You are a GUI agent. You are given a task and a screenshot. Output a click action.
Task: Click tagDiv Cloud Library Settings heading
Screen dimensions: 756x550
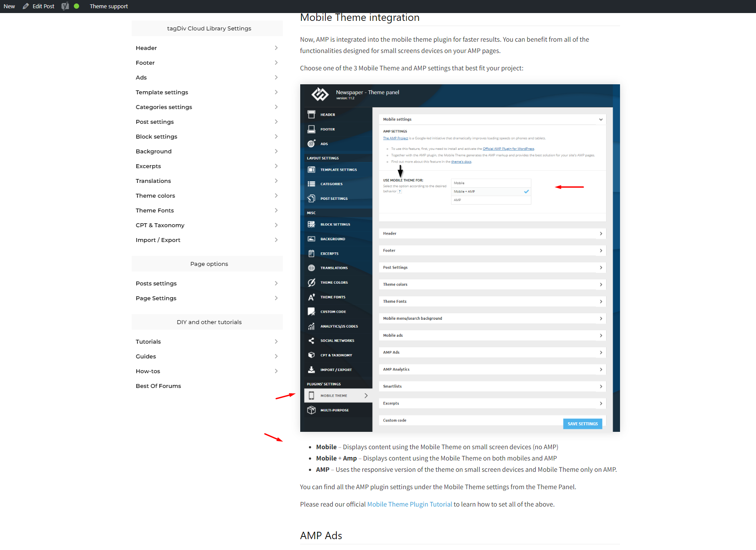pyautogui.click(x=209, y=28)
